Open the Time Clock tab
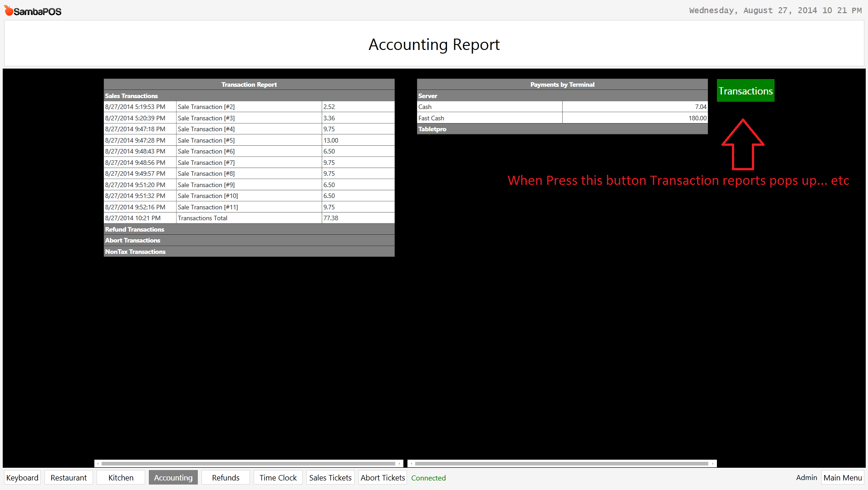The width and height of the screenshot is (868, 490). point(278,477)
